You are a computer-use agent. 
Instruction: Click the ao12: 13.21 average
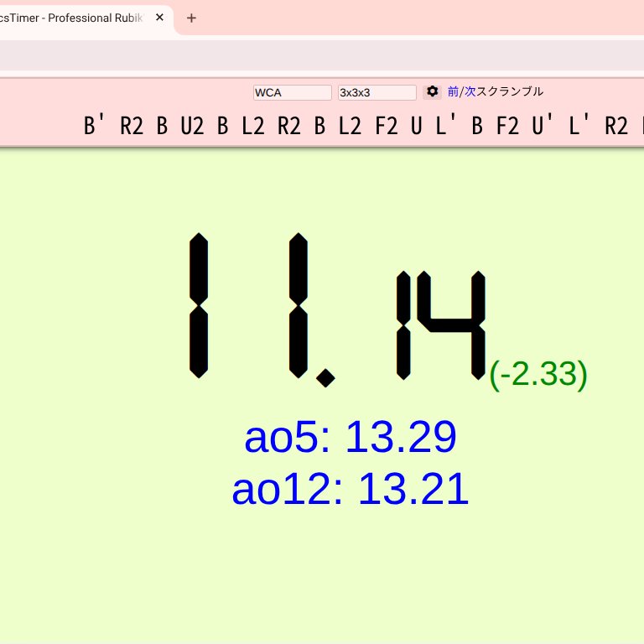pyautogui.click(x=350, y=489)
